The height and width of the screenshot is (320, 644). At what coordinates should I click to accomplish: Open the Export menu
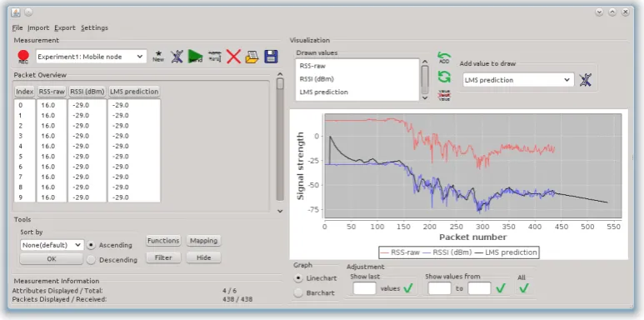pyautogui.click(x=65, y=28)
